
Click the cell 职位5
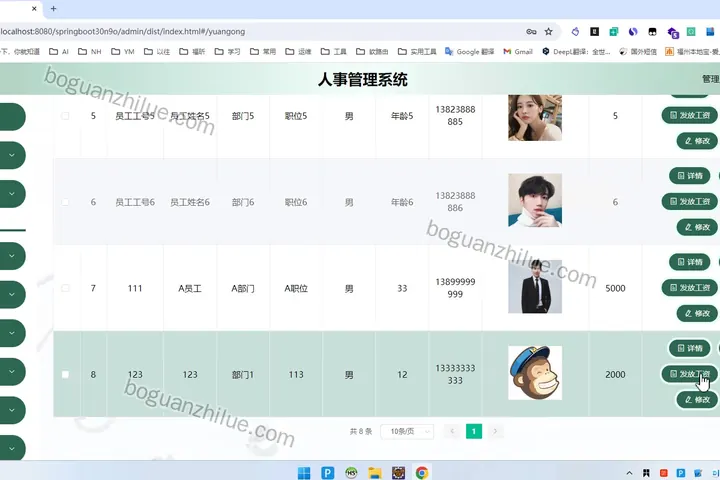pos(296,116)
